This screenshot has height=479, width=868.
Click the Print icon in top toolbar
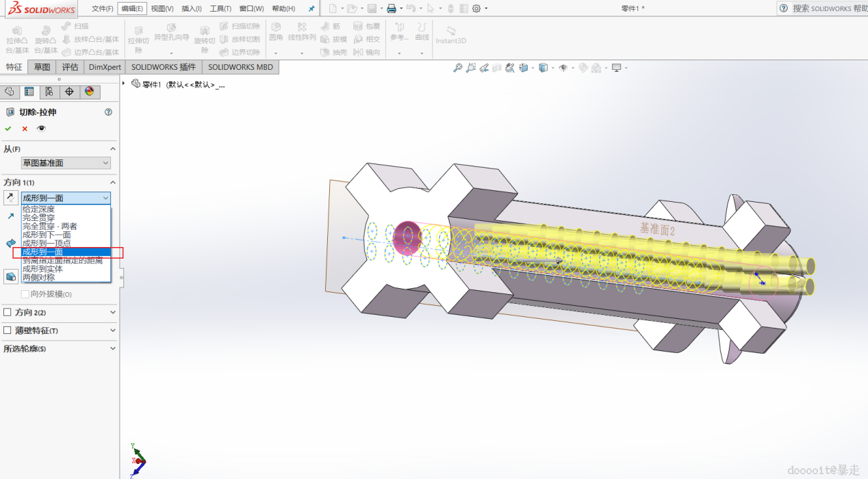(x=391, y=8)
